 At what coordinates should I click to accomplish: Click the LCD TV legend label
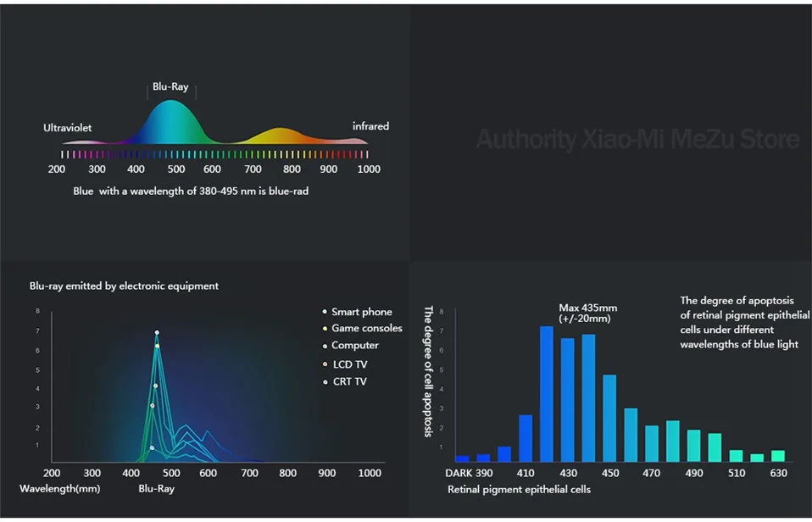coord(350,364)
